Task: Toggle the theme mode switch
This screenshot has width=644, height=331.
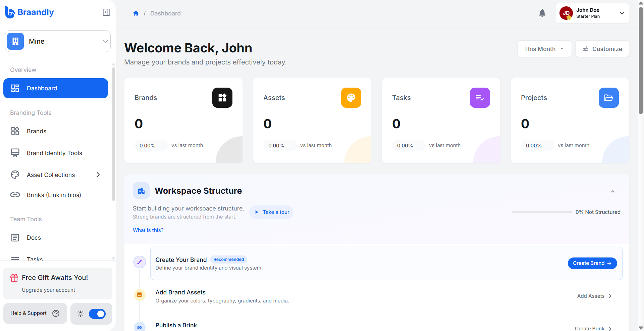Action: (97, 314)
